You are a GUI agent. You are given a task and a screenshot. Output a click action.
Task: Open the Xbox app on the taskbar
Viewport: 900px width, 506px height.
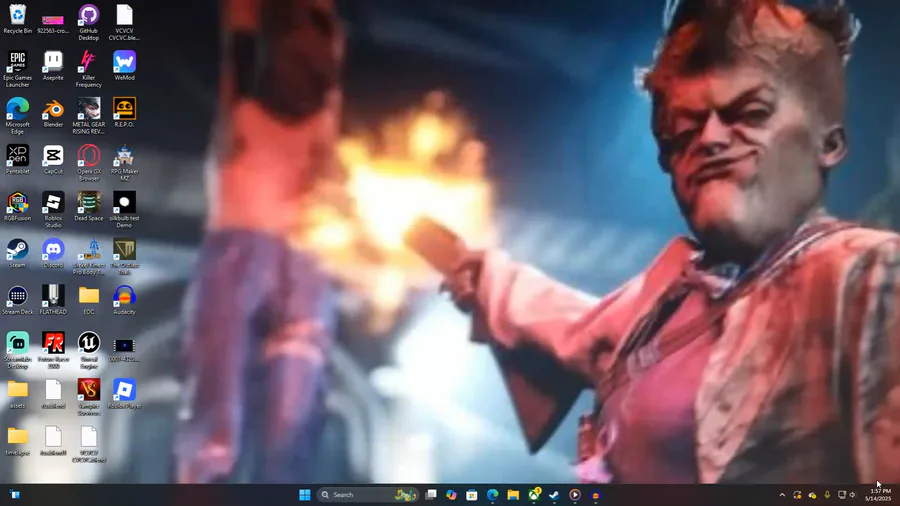534,495
